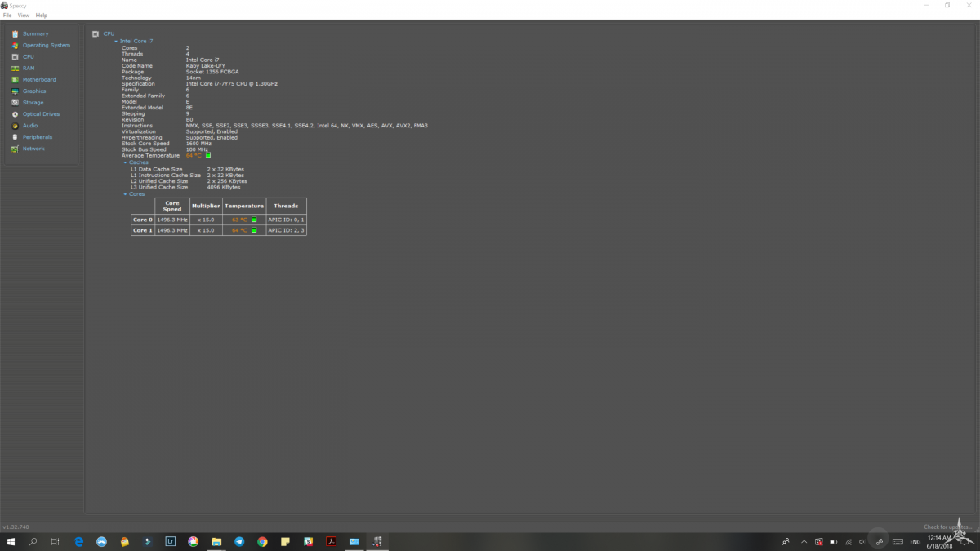This screenshot has height=551, width=980.
Task: Go to Motherboard section label
Action: tap(39, 79)
